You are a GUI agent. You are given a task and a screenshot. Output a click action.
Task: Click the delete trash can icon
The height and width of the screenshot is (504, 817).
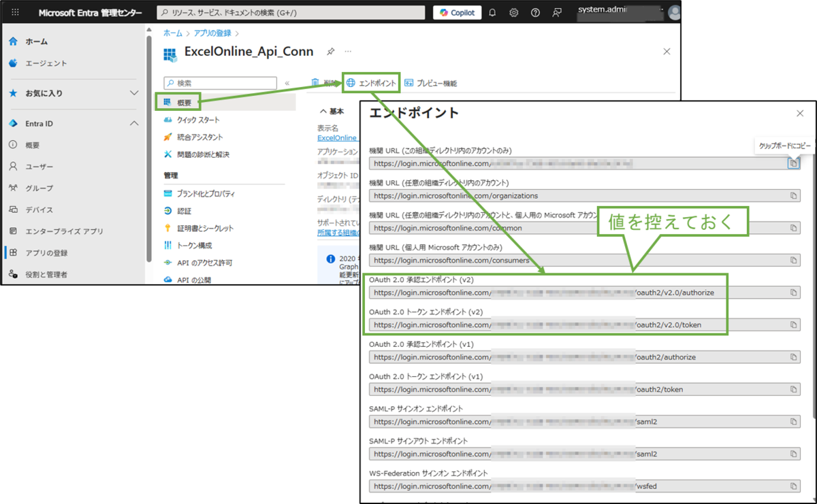[x=315, y=83]
